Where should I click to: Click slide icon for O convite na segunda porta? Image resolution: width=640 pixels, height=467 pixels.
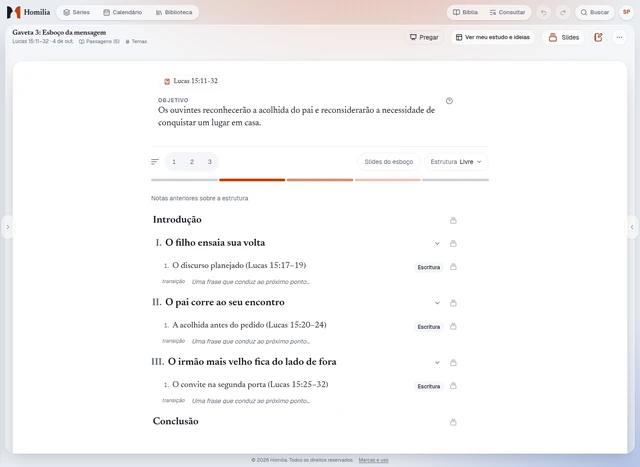[453, 386]
